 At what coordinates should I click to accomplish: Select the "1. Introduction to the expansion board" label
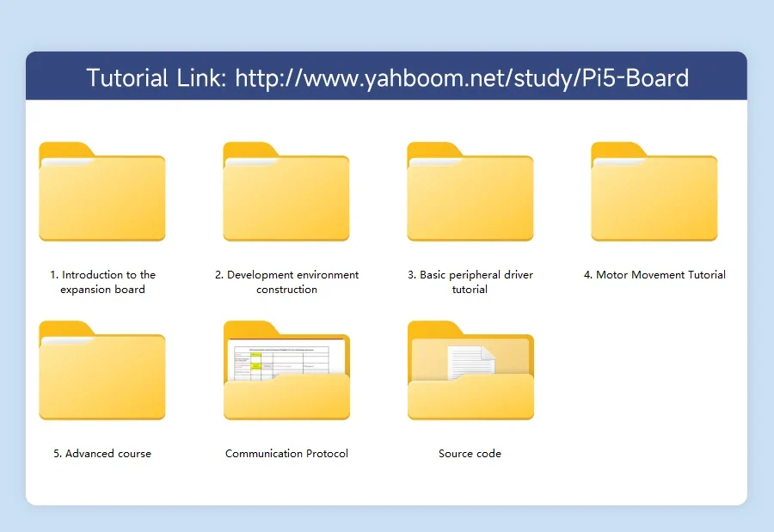(102, 282)
